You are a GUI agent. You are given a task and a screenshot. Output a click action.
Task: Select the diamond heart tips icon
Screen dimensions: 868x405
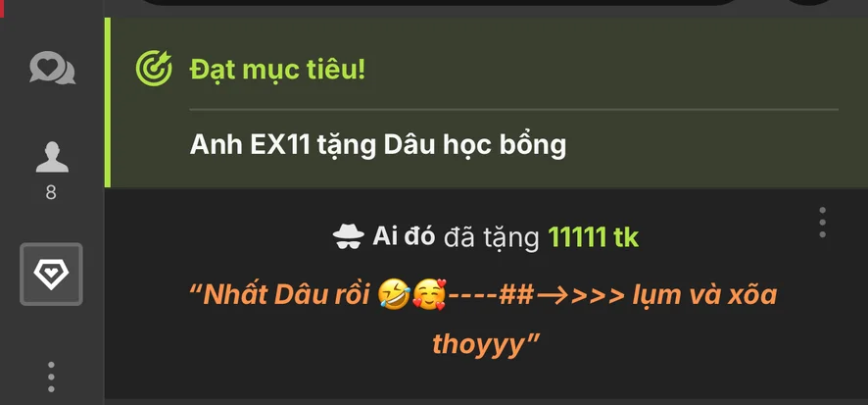(x=52, y=275)
